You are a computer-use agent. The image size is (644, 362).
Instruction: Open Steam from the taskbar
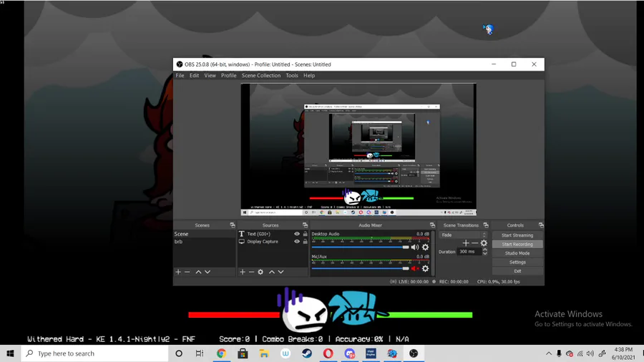pos(307,353)
